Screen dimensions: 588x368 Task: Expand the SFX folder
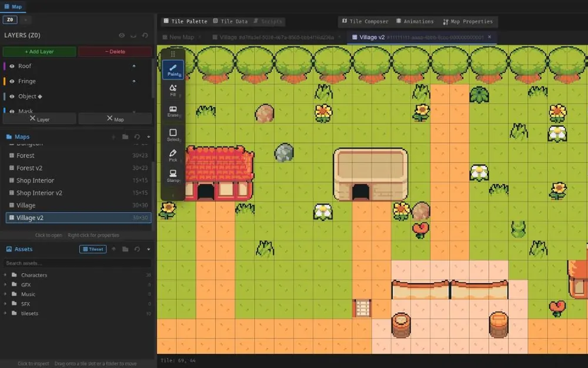click(x=5, y=304)
